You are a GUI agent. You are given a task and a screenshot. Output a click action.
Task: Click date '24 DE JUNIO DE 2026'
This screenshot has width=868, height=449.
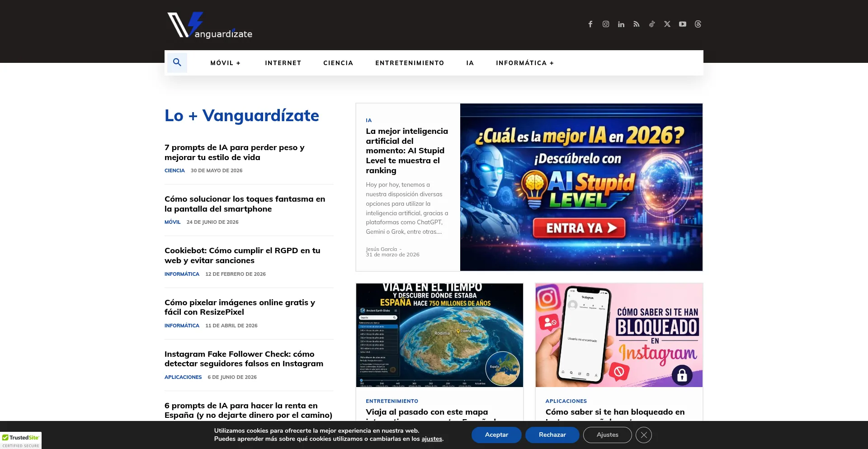(212, 222)
